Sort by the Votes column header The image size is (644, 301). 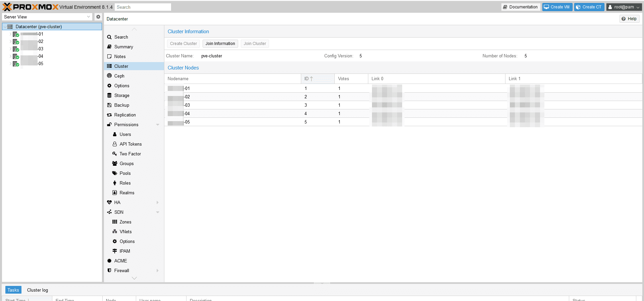pyautogui.click(x=351, y=79)
